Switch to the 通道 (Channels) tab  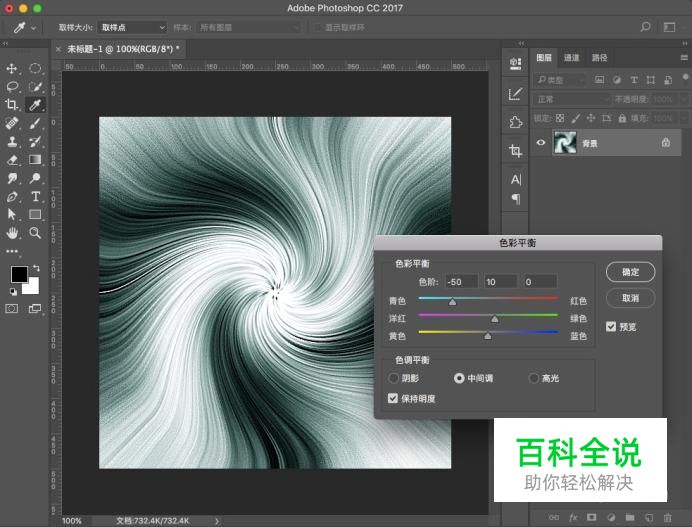[571, 58]
